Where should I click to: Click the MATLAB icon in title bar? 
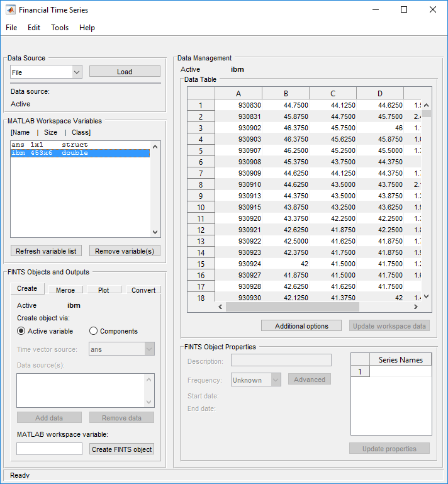pyautogui.click(x=11, y=10)
